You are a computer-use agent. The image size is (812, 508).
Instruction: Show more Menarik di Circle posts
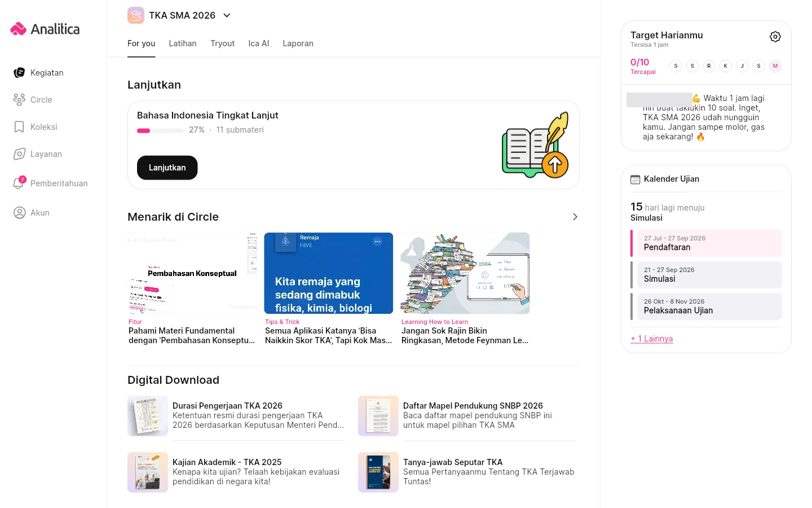point(575,217)
